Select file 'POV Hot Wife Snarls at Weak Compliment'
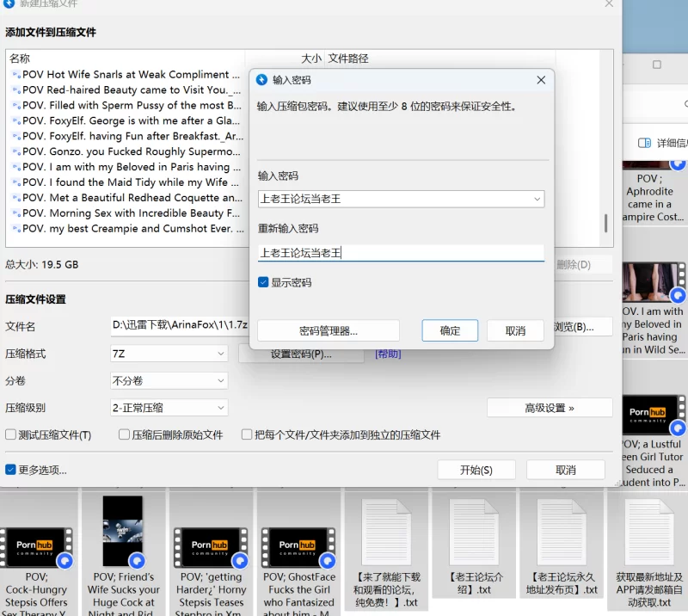 coord(131,74)
